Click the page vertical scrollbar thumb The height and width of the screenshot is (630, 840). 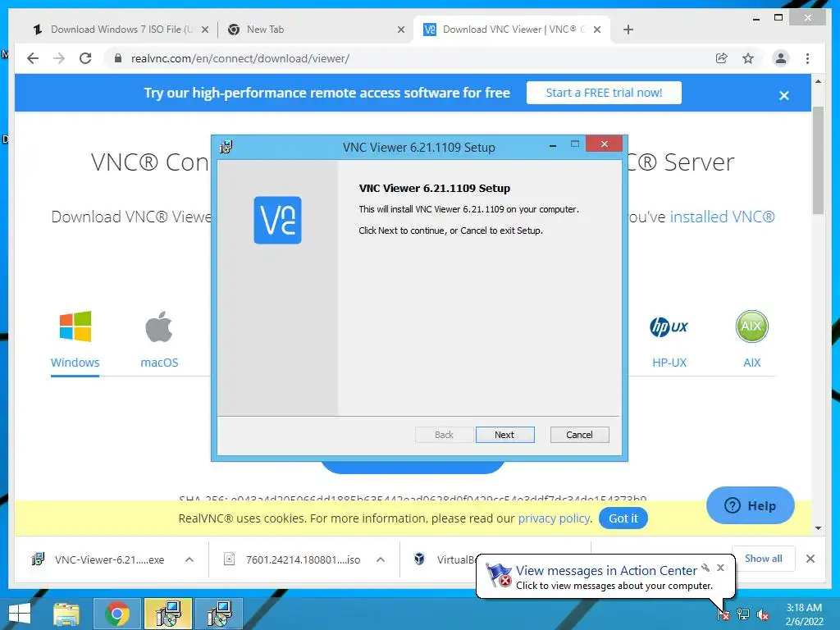point(818,160)
